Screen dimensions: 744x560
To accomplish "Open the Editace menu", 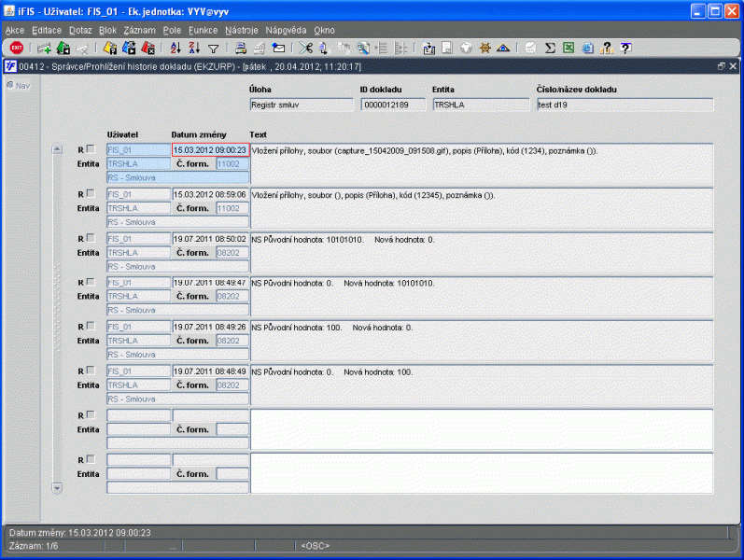I will point(47,31).
